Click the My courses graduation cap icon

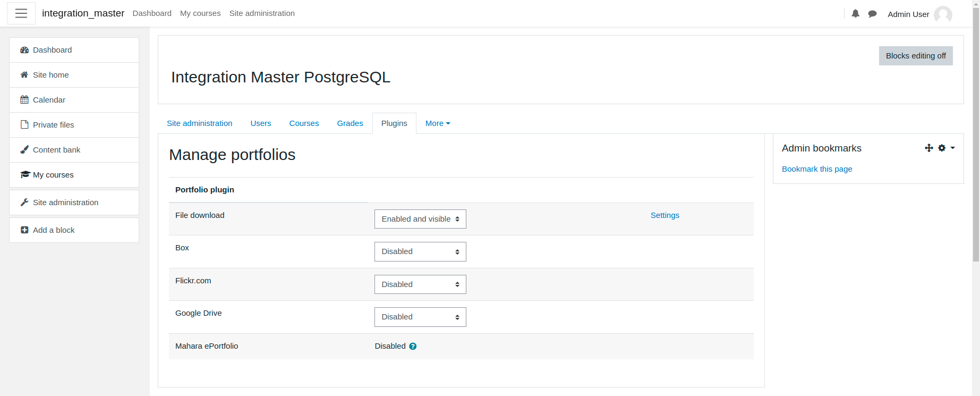(x=25, y=175)
